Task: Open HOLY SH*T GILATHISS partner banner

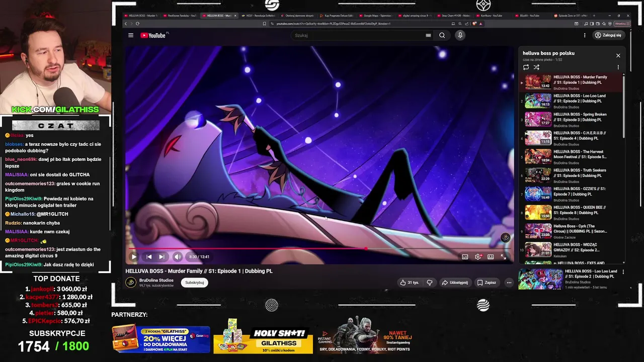Action: point(263,336)
